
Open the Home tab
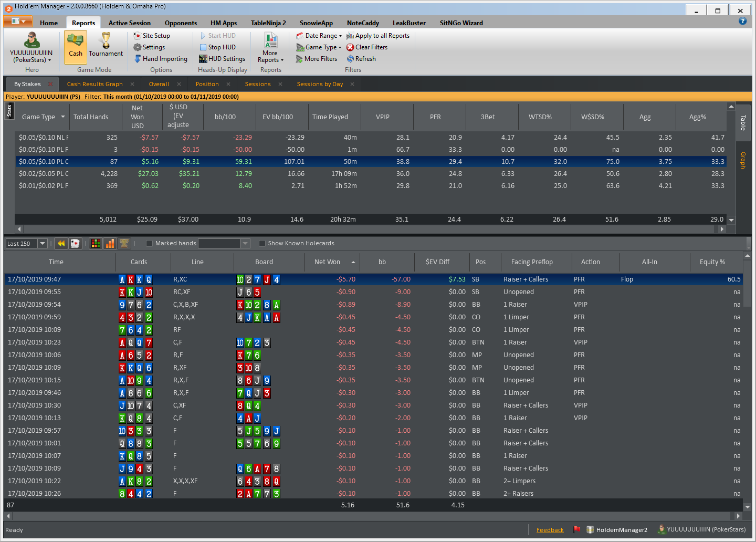pyautogui.click(x=49, y=23)
